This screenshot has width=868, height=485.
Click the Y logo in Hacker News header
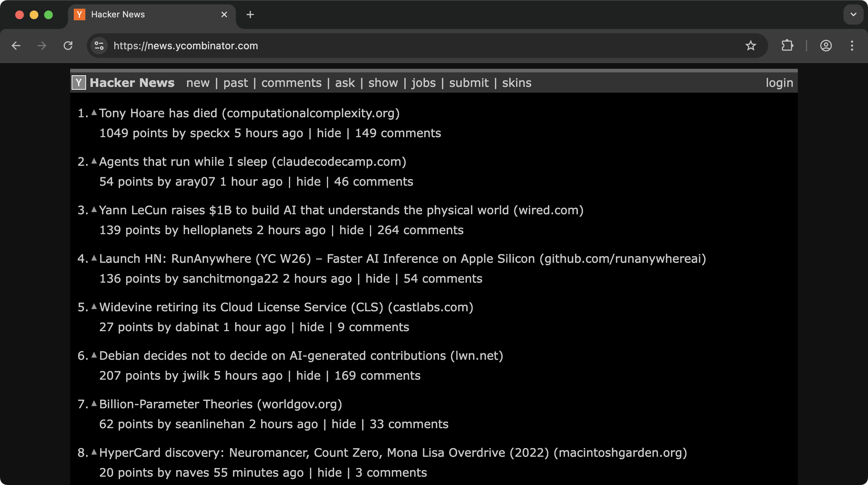point(79,83)
